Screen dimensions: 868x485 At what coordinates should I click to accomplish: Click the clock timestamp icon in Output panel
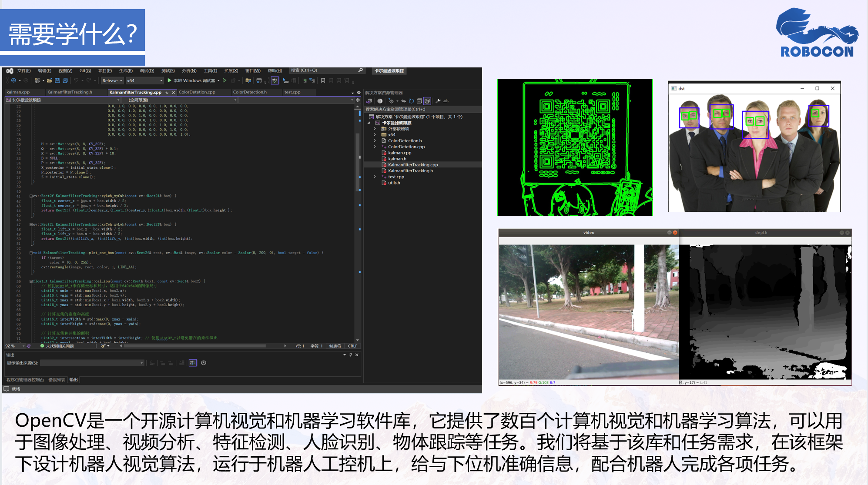coord(203,363)
